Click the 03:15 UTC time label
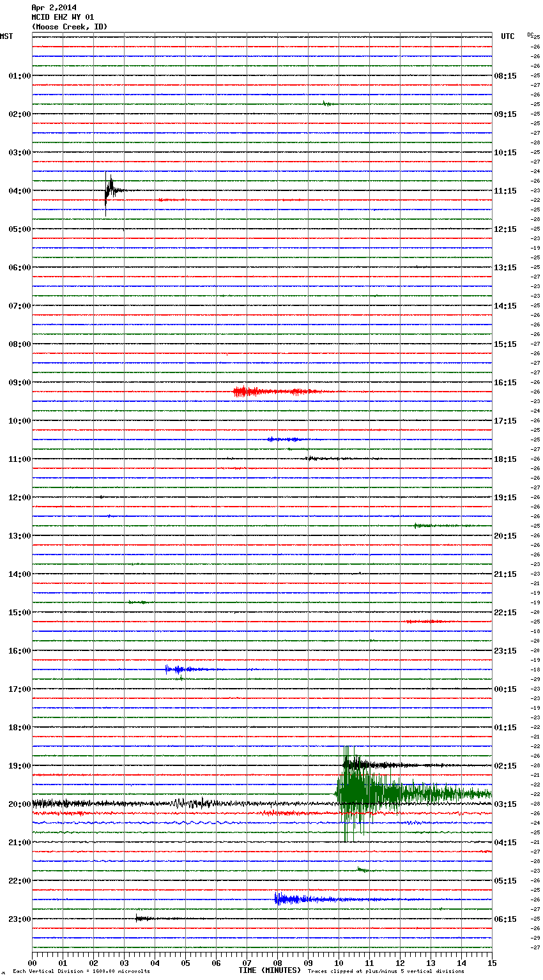Screen dimensions: 543x980 pos(505,804)
